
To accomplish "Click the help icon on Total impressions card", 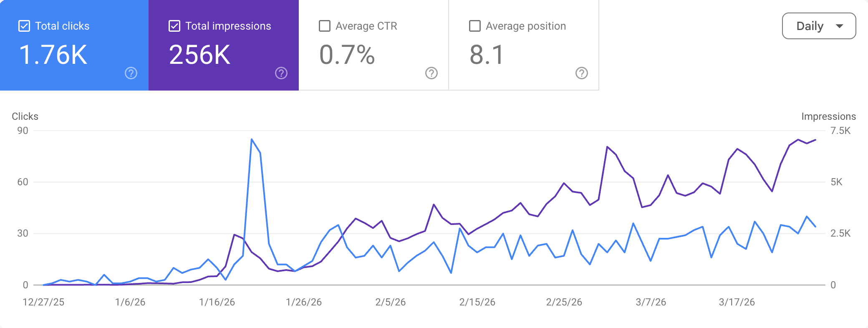I will coord(281,73).
